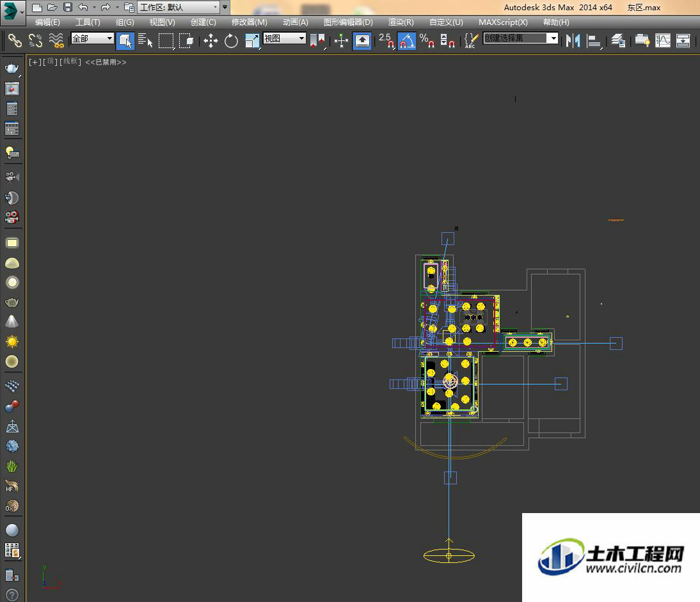The width and height of the screenshot is (700, 602).
Task: Toggle the Keyboard Shortcut Override button
Action: [x=362, y=40]
